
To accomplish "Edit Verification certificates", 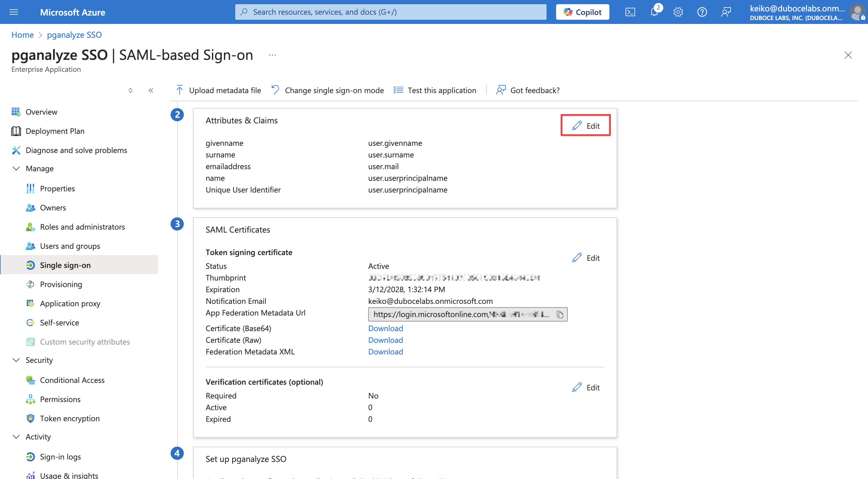I will pos(586,388).
